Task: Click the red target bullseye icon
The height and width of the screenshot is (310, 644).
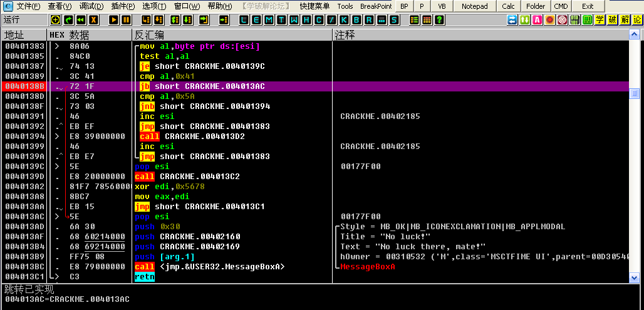Action: tap(563, 19)
